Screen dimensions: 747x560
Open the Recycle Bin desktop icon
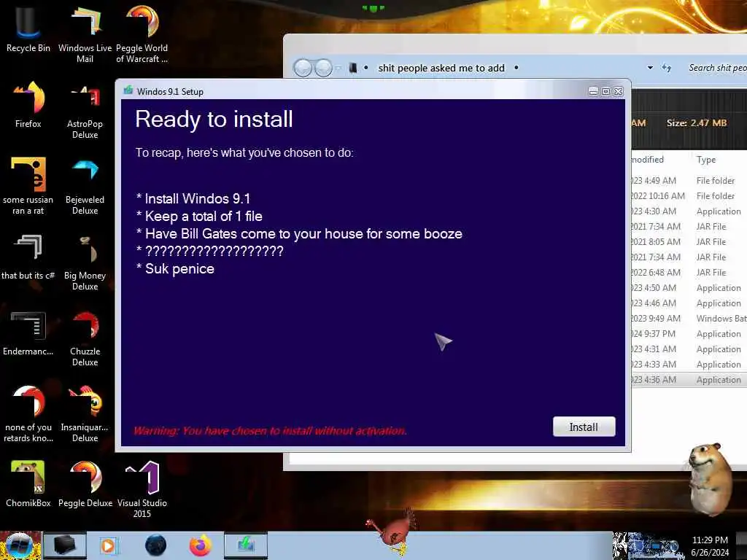28,29
